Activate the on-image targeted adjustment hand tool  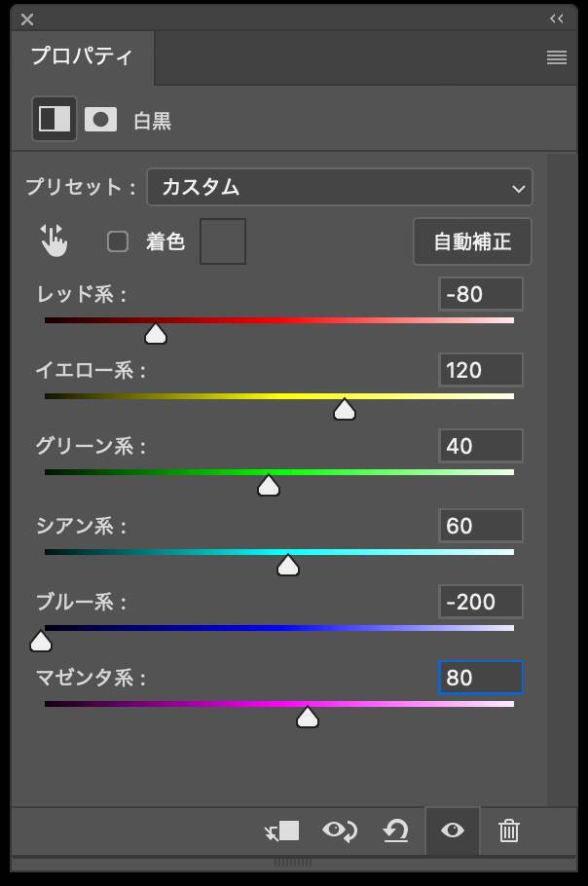tap(54, 240)
